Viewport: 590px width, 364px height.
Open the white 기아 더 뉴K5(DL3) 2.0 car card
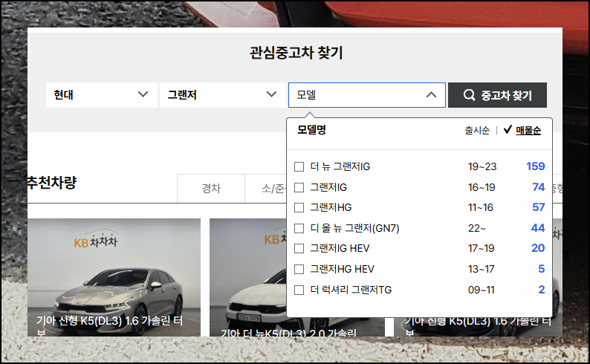coord(248,278)
